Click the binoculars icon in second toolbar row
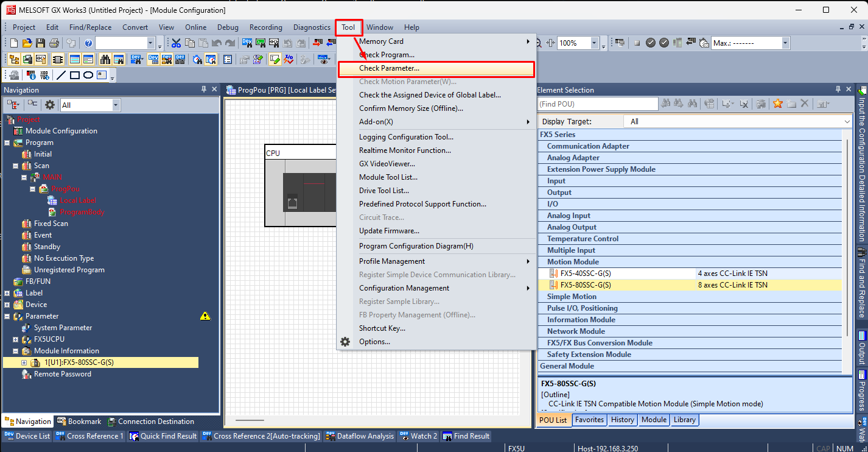The height and width of the screenshot is (452, 868). tap(105, 60)
